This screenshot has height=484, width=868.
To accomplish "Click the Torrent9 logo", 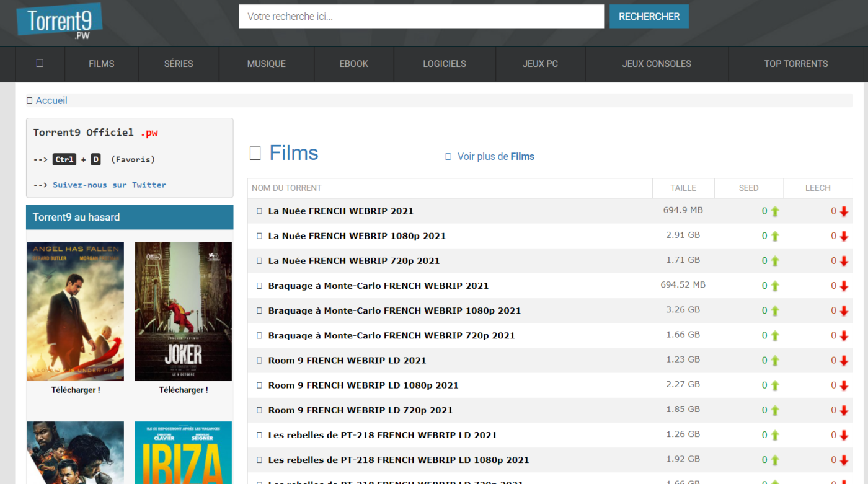I will click(59, 22).
